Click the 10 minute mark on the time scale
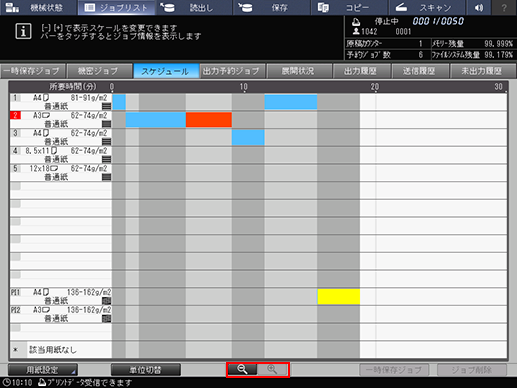 [244, 87]
